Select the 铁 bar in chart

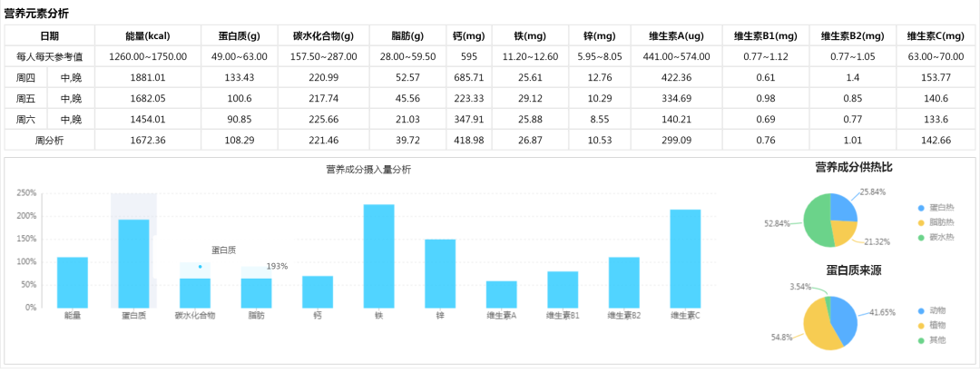point(378,256)
